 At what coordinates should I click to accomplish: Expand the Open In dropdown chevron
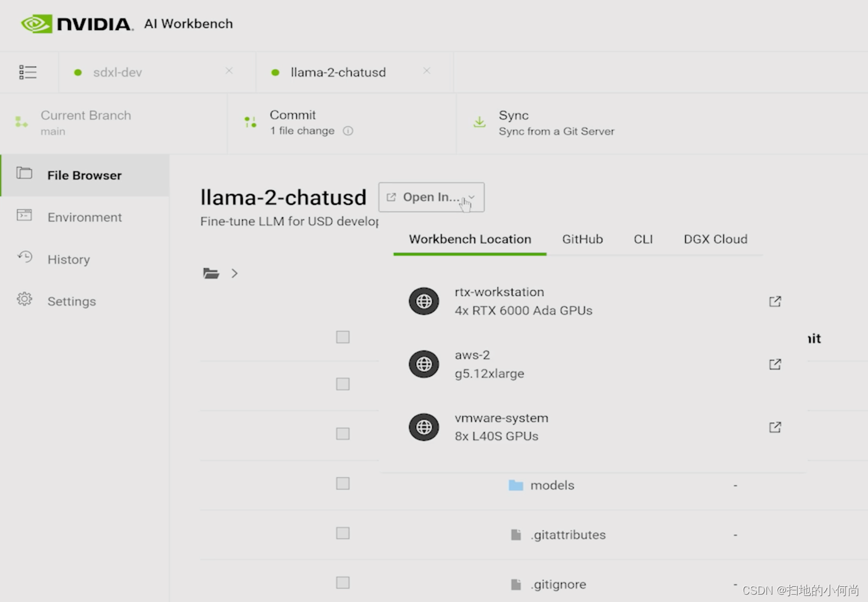471,197
